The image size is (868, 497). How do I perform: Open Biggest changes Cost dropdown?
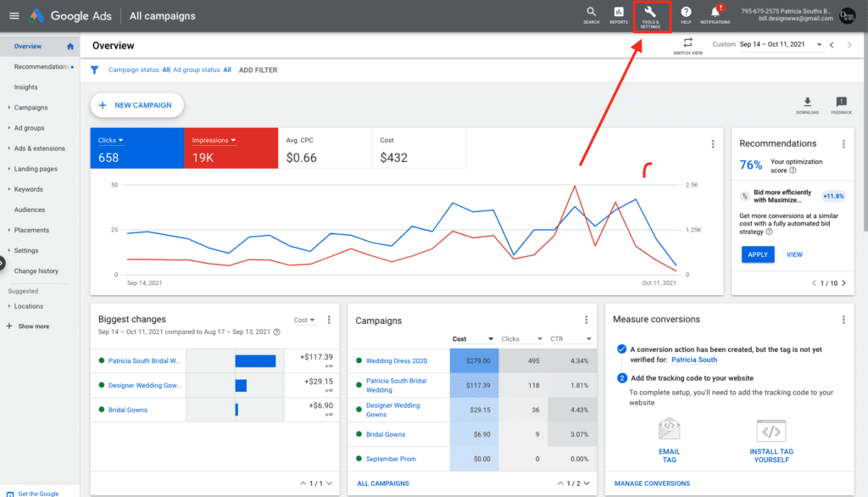tap(304, 321)
